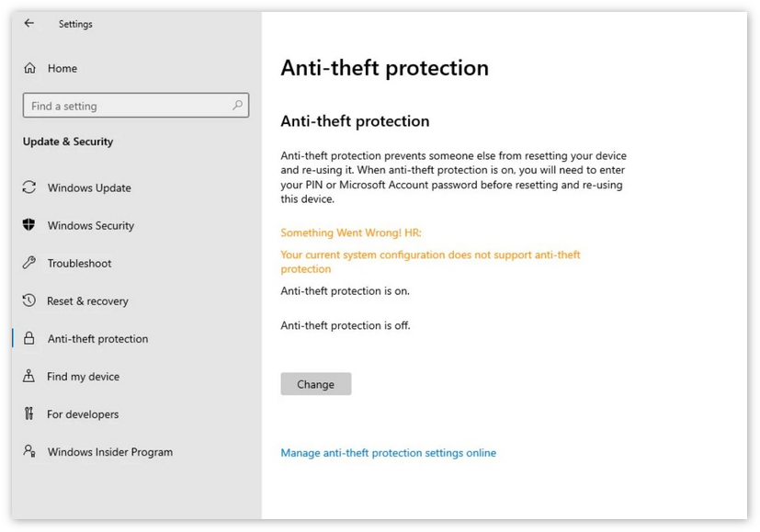760x532 pixels.
Task: Click the search magnifier icon
Action: (x=238, y=106)
